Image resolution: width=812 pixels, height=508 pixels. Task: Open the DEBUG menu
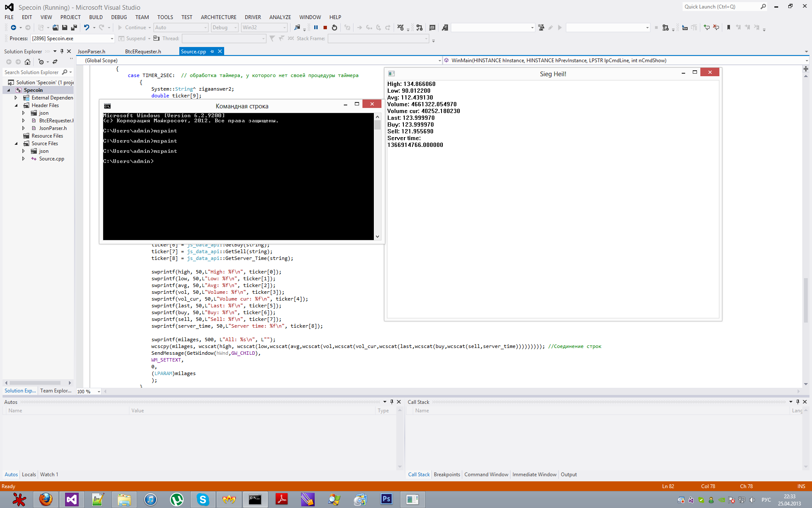[x=119, y=17]
